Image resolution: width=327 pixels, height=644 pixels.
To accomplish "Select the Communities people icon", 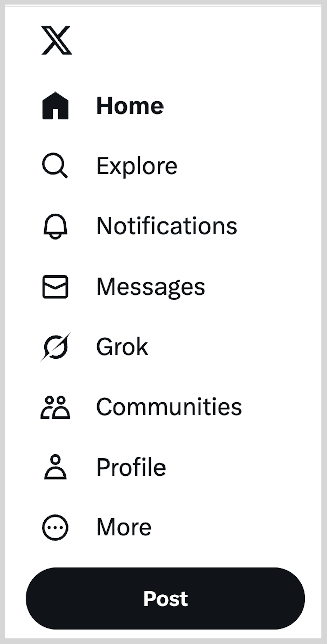I will click(x=55, y=407).
